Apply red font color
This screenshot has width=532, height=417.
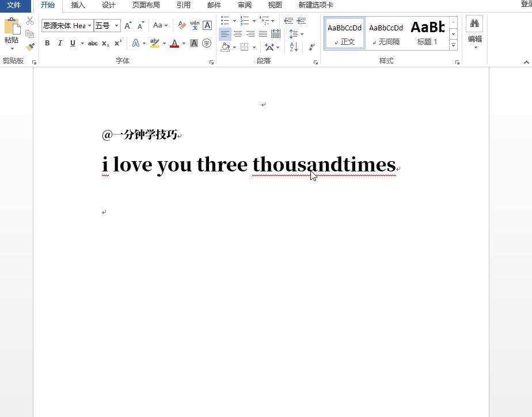point(174,43)
